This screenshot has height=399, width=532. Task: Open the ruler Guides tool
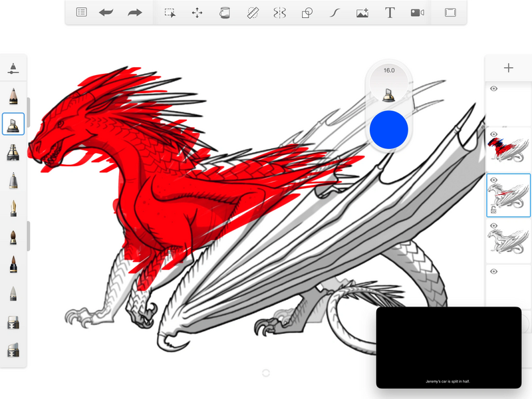tap(253, 13)
